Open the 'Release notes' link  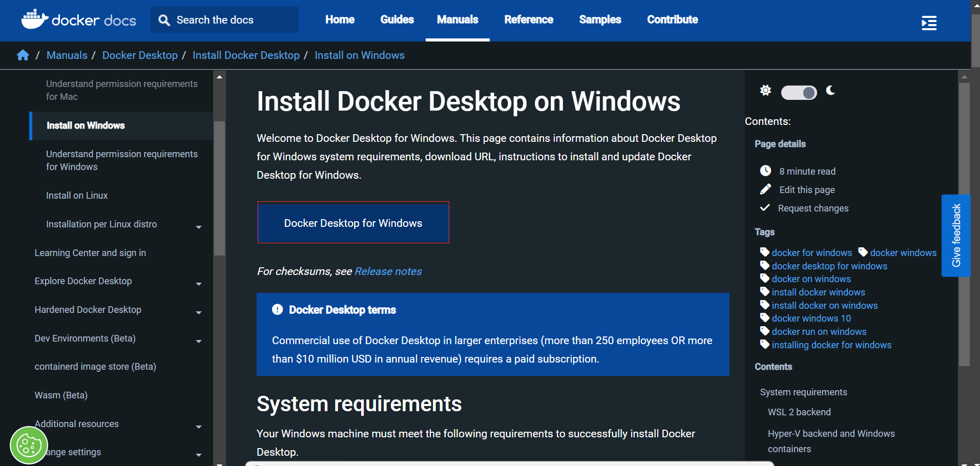click(x=387, y=271)
